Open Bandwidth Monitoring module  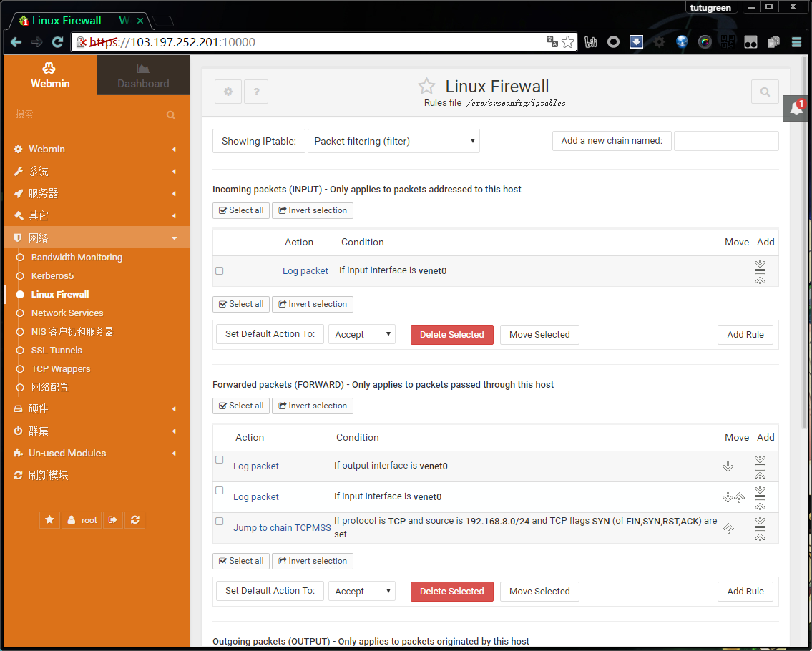click(77, 257)
